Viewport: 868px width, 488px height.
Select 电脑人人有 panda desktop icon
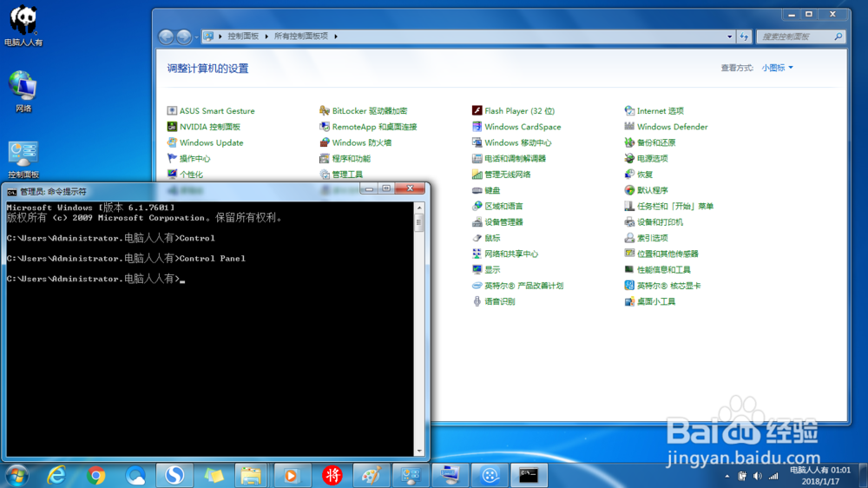23,25
